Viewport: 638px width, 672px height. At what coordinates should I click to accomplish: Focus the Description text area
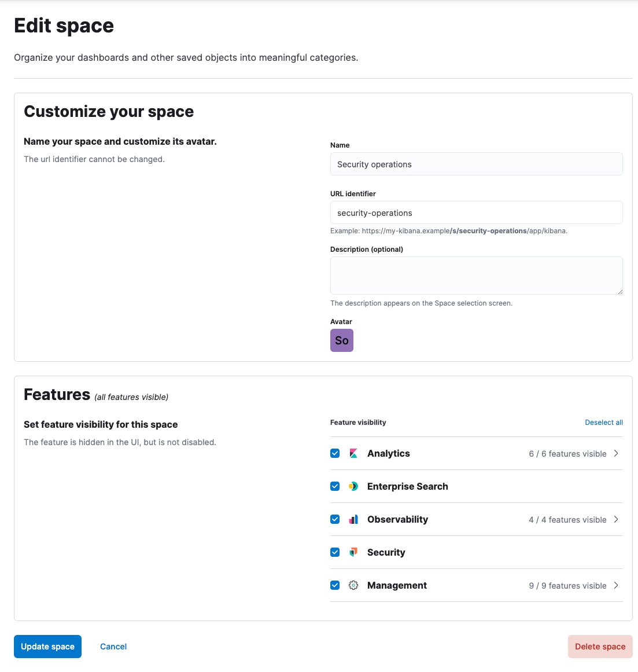click(476, 276)
